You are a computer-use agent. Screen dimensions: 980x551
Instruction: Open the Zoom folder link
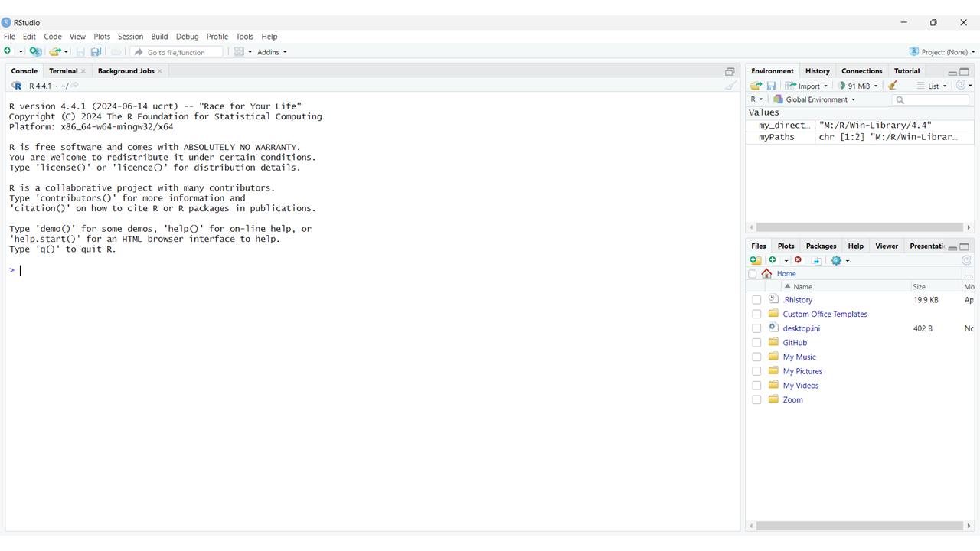[x=792, y=400]
